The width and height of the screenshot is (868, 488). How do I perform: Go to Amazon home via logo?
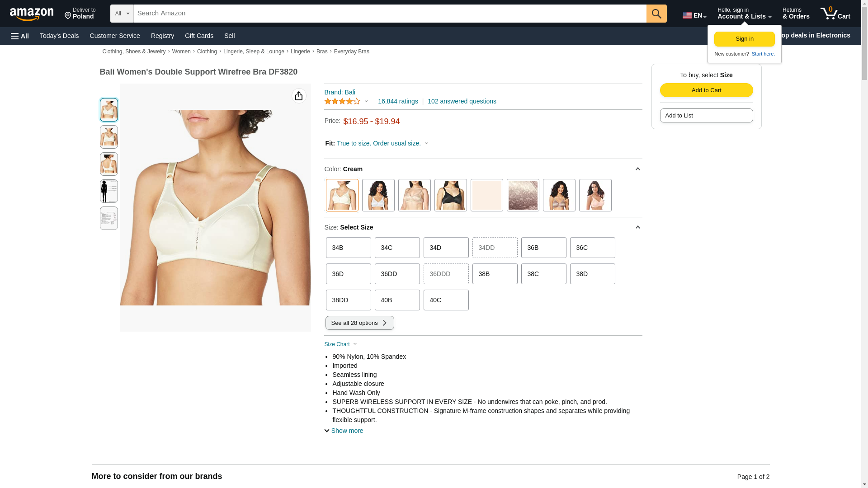(32, 14)
